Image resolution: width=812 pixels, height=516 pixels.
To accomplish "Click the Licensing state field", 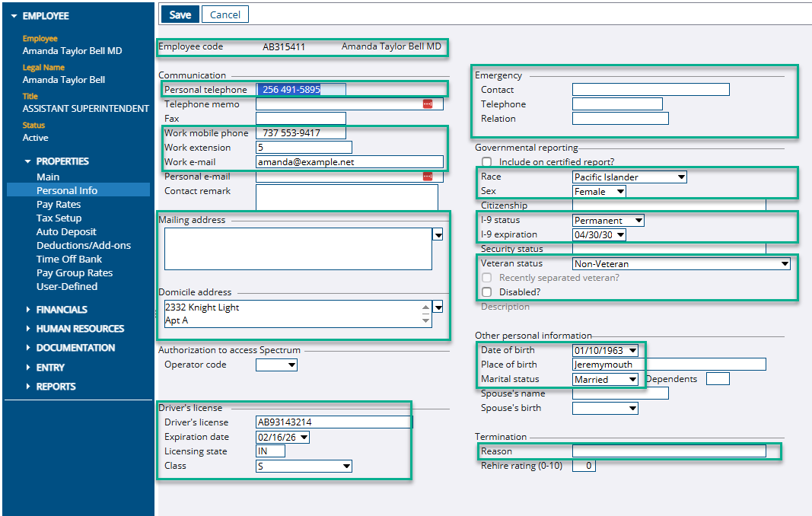I will pos(270,451).
